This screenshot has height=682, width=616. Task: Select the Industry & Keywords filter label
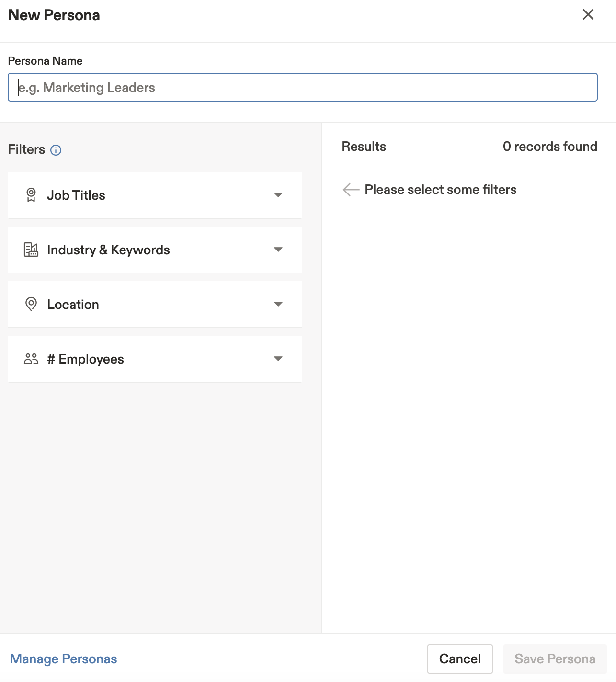108,250
